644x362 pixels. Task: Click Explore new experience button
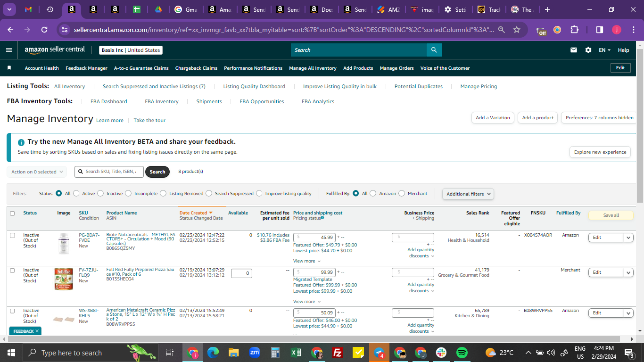pos(600,152)
